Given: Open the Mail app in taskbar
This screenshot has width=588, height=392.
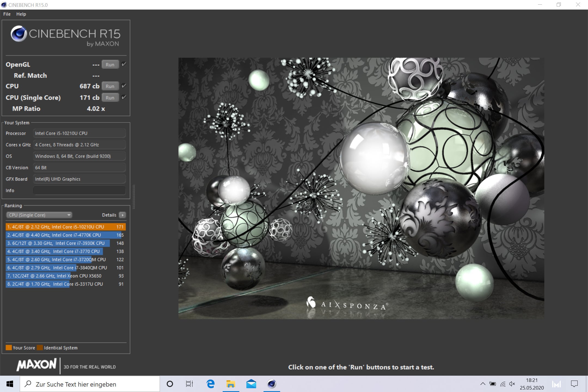Looking at the screenshot, I should click(x=251, y=384).
